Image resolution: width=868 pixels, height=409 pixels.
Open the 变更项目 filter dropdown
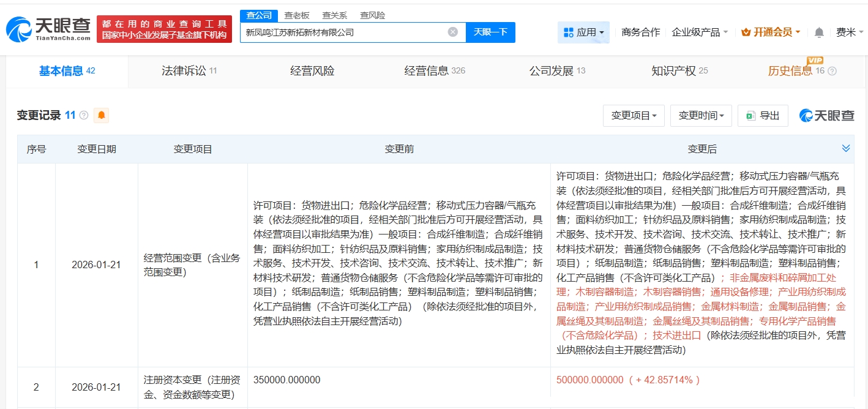point(634,116)
